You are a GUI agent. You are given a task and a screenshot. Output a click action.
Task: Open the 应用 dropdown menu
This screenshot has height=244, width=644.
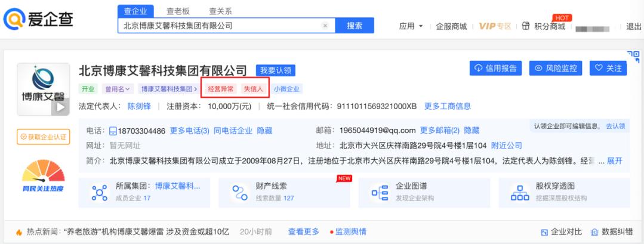click(x=411, y=26)
